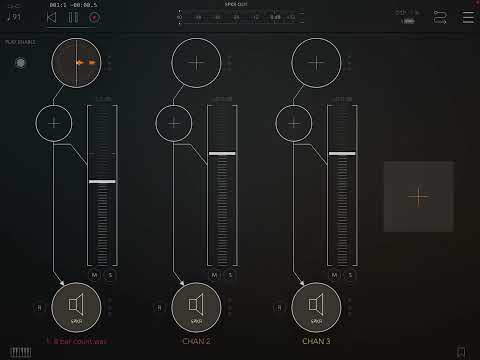Add an insert effect on CHAN 2

[x=174, y=123]
